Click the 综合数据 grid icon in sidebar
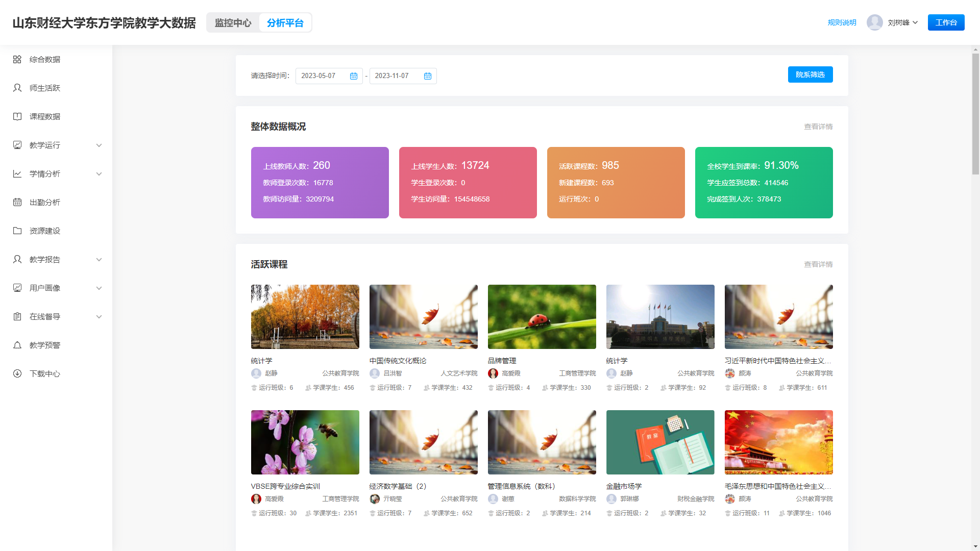Viewport: 980px width, 551px height. 17,60
